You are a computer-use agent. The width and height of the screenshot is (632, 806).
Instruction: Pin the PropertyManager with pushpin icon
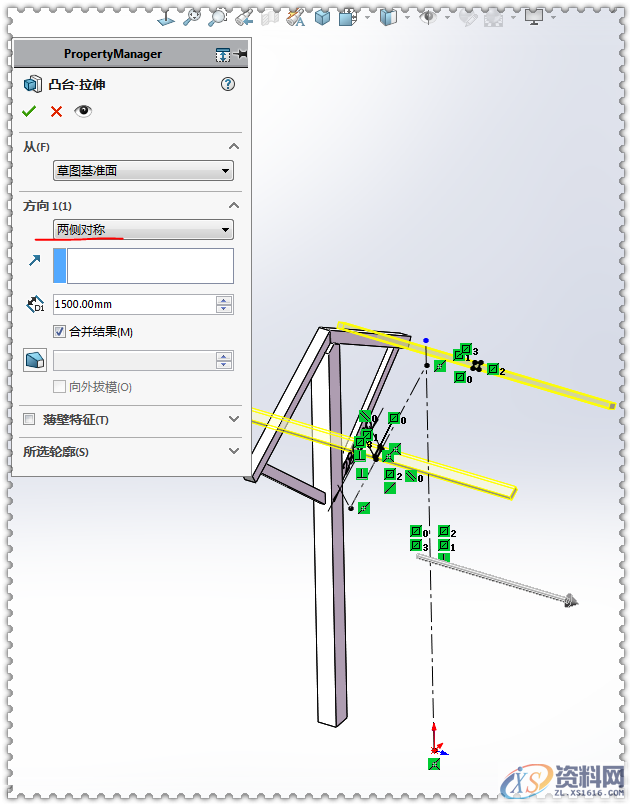click(x=241, y=54)
